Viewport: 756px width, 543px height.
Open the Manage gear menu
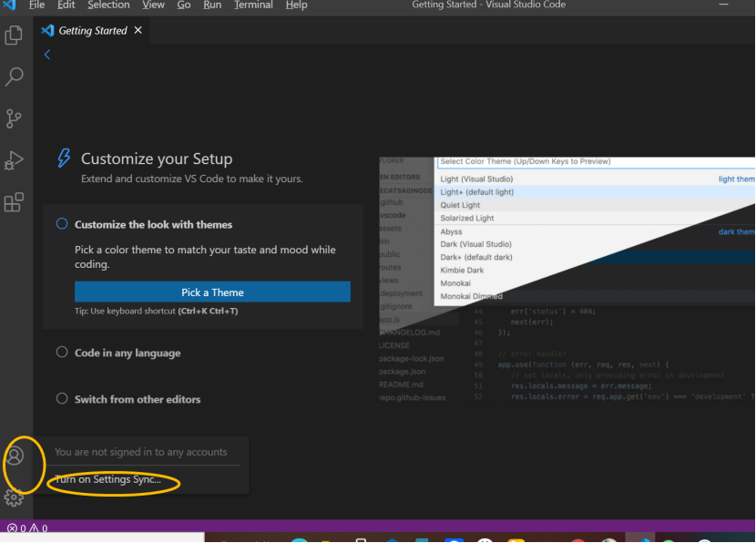[14, 497]
